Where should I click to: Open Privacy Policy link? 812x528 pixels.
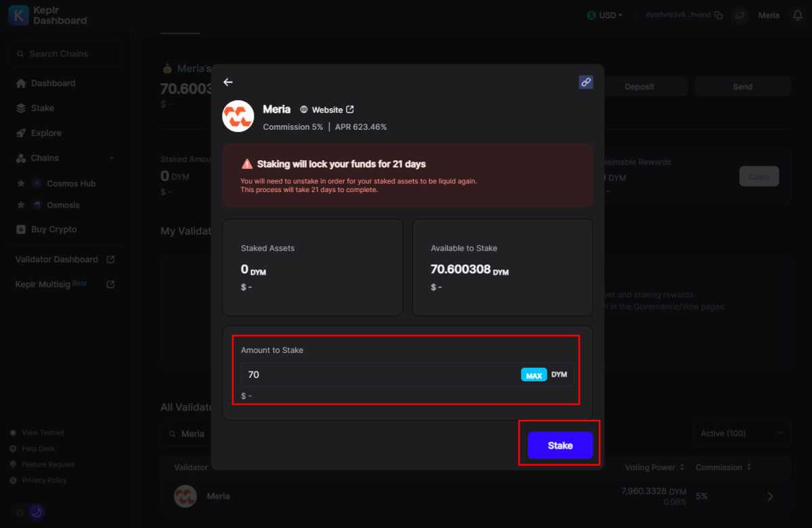pyautogui.click(x=44, y=481)
